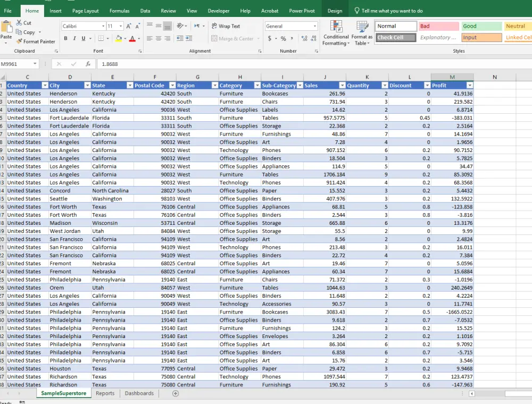This screenshot has height=404, width=532.
Task: Open the Category column filter dropdown
Action: (257, 86)
